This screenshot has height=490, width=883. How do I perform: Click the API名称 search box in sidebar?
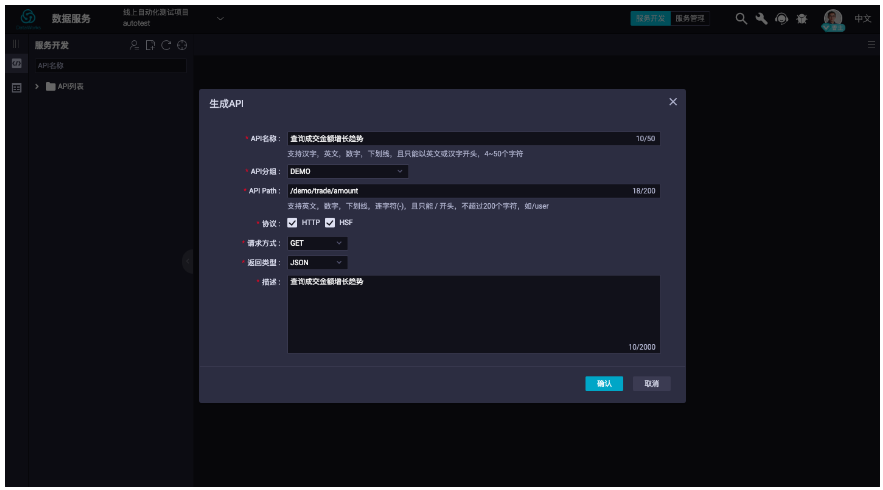110,65
